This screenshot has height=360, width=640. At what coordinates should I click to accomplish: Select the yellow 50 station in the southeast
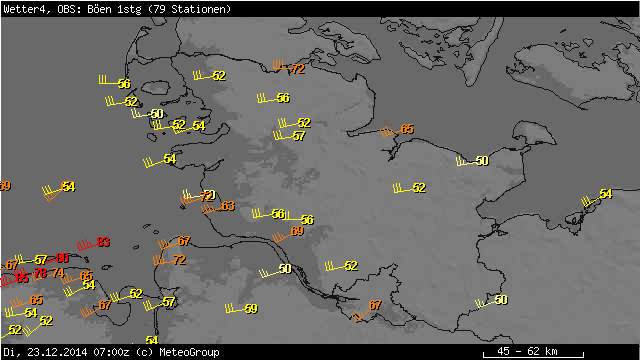pos(491,302)
